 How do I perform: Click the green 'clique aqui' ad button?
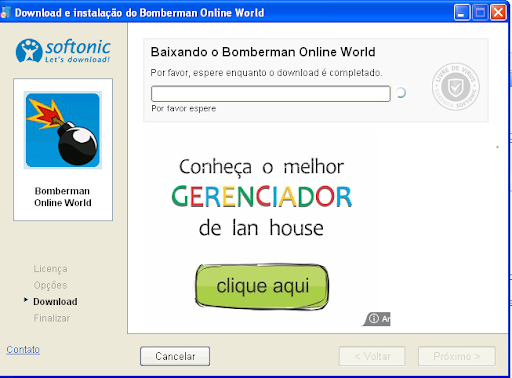(x=262, y=287)
